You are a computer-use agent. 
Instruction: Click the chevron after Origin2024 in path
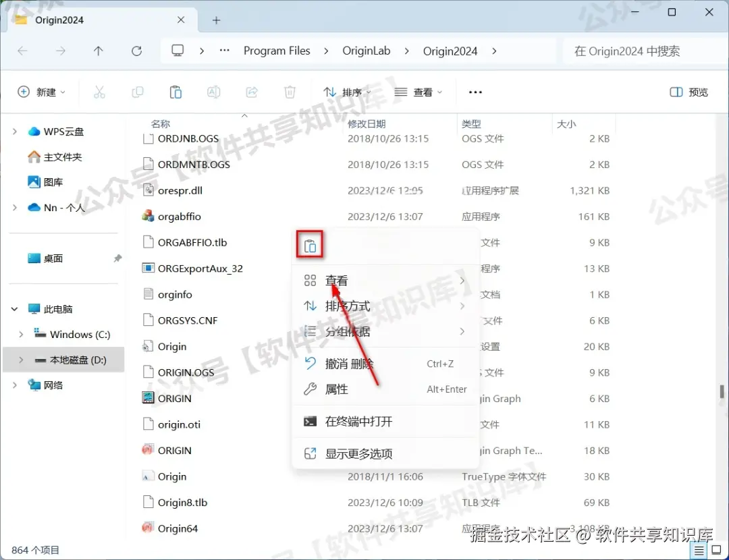[x=494, y=51]
